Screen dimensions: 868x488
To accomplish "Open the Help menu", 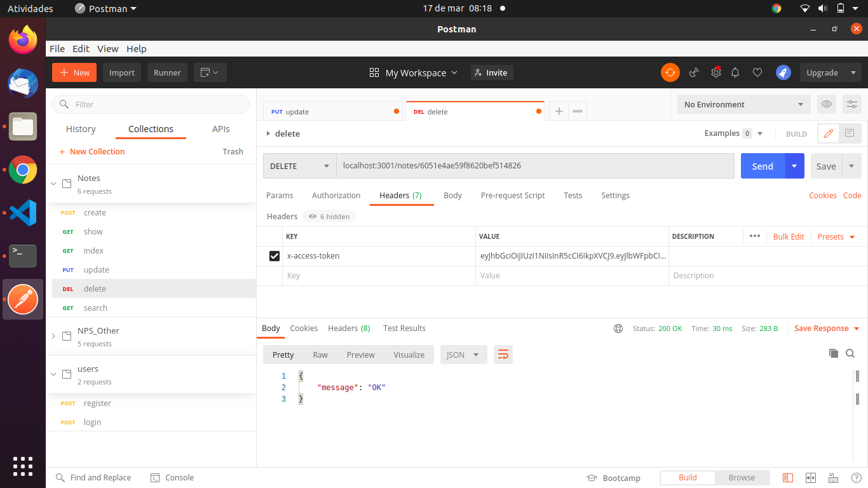I will click(x=136, y=48).
